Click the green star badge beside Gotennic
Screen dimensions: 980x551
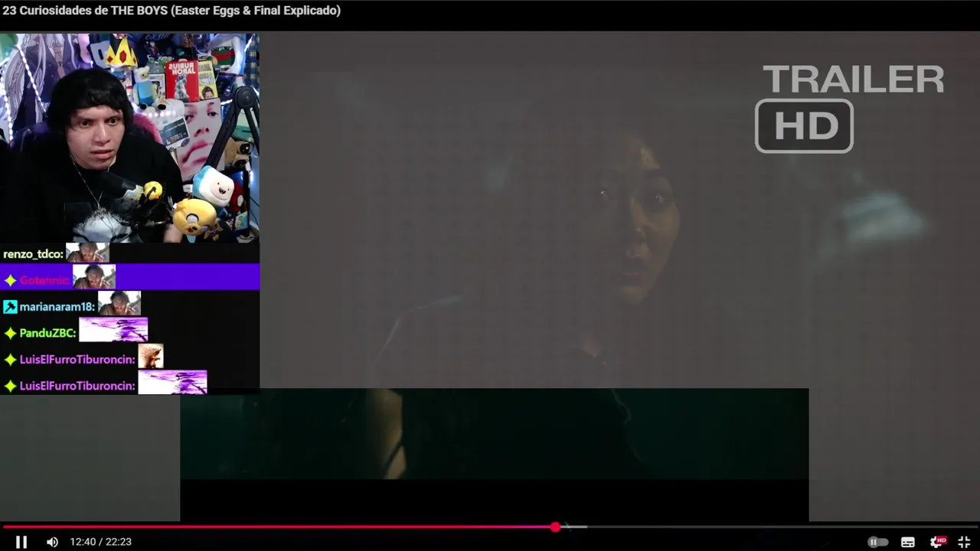click(x=10, y=280)
